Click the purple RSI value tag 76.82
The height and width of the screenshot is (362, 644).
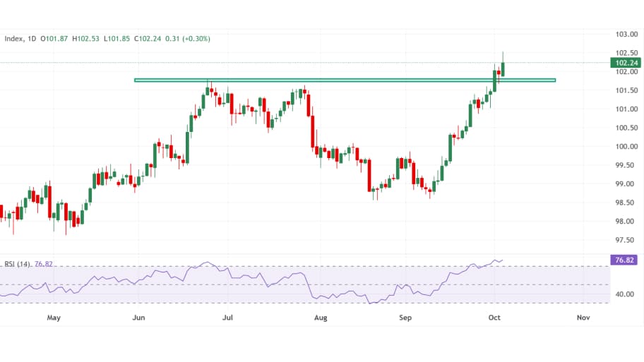(624, 260)
